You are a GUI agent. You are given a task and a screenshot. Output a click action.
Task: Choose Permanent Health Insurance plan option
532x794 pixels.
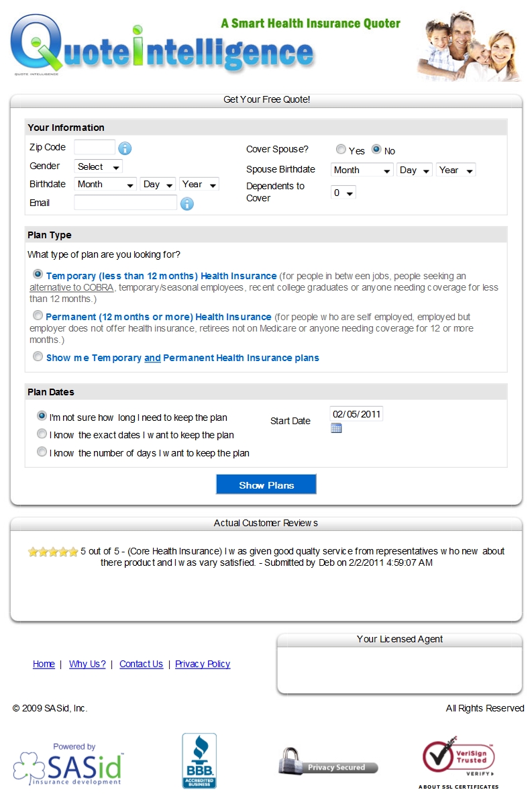point(38,315)
